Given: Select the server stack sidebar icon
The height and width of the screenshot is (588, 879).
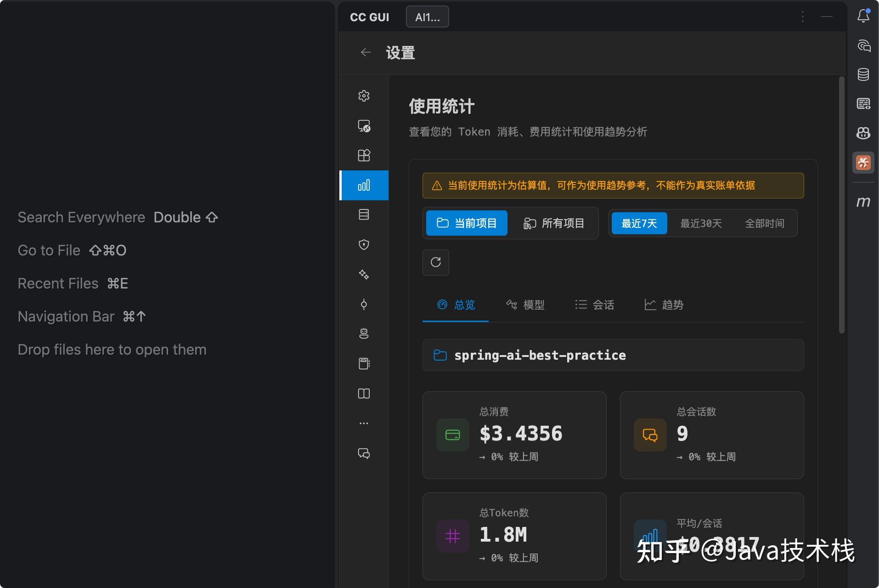Looking at the screenshot, I should [x=364, y=215].
